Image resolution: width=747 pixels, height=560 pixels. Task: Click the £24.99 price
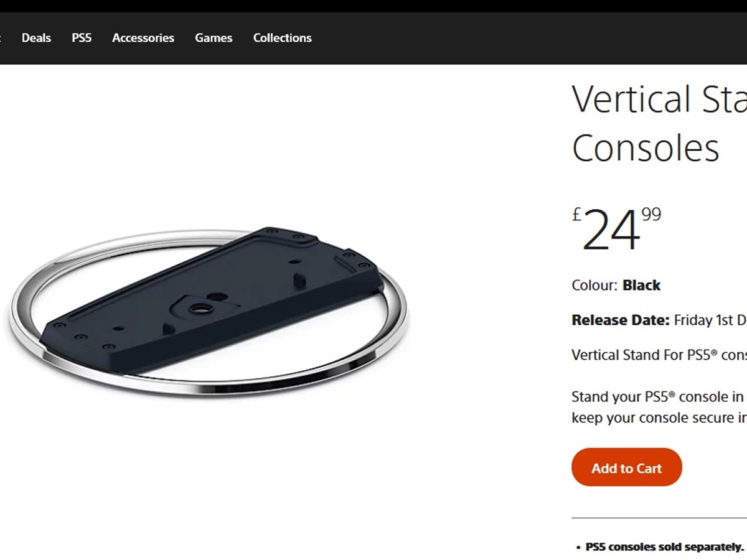point(616,229)
